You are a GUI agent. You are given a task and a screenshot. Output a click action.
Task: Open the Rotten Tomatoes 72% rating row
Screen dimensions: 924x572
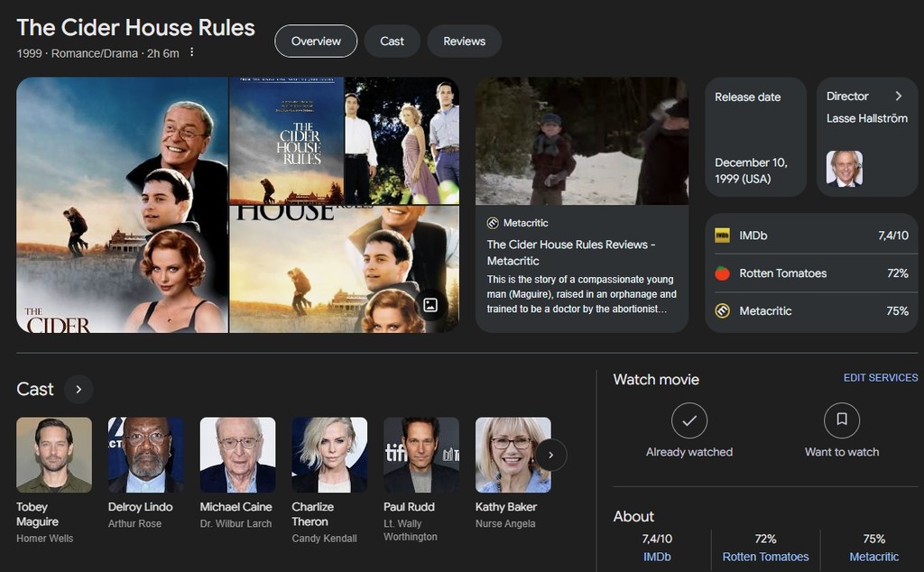(811, 273)
